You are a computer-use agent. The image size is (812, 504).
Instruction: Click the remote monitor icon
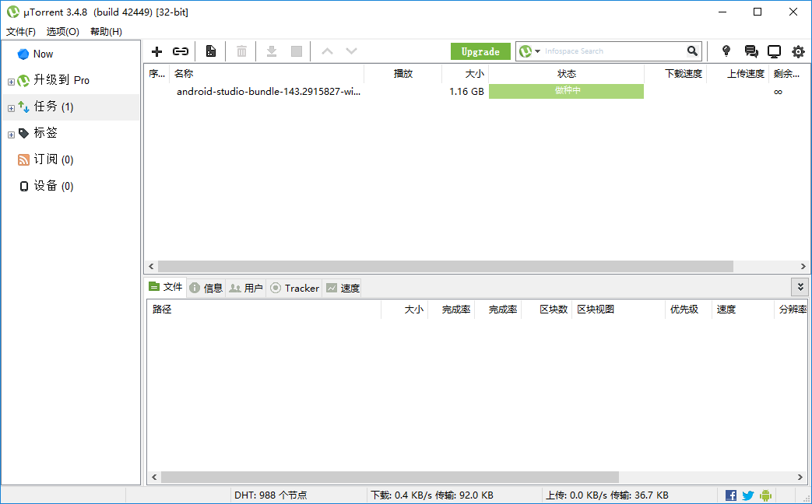coord(774,51)
